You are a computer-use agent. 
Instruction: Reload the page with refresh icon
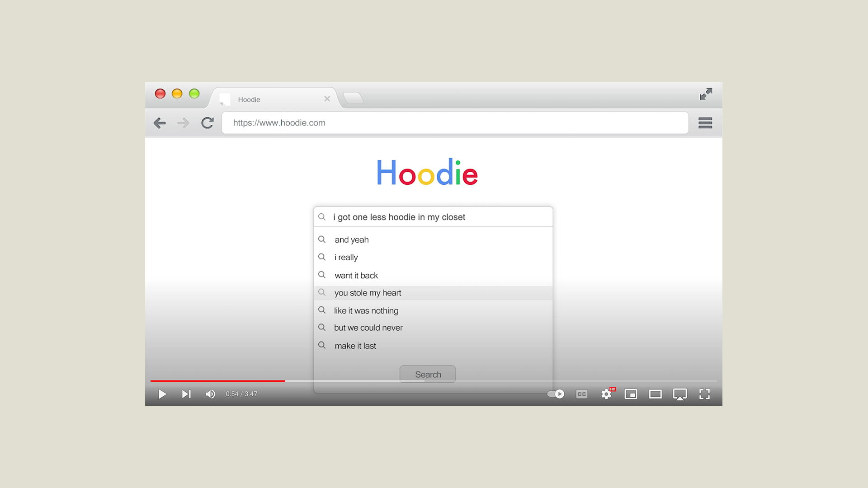click(x=208, y=123)
